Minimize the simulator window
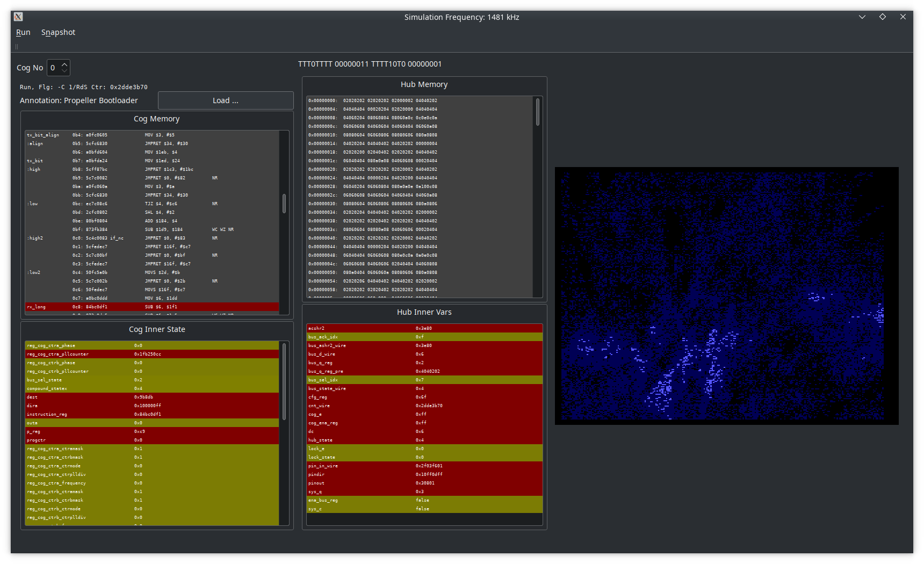This screenshot has height=564, width=924. (862, 17)
